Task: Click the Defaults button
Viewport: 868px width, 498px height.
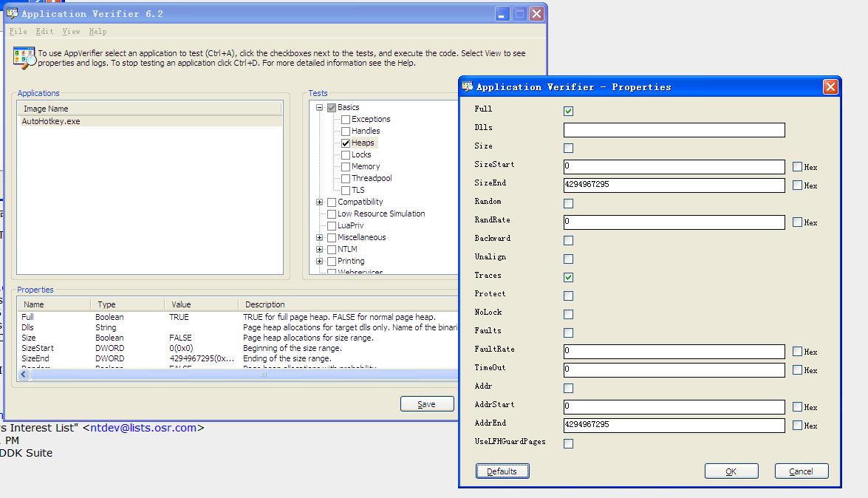Action: (502, 471)
